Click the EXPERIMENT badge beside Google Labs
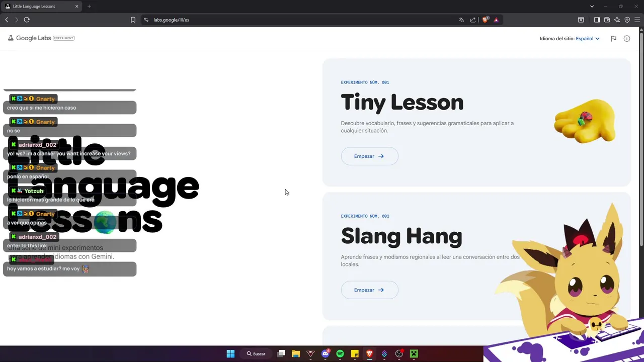Screen dimensions: 644x362 [63, 38]
